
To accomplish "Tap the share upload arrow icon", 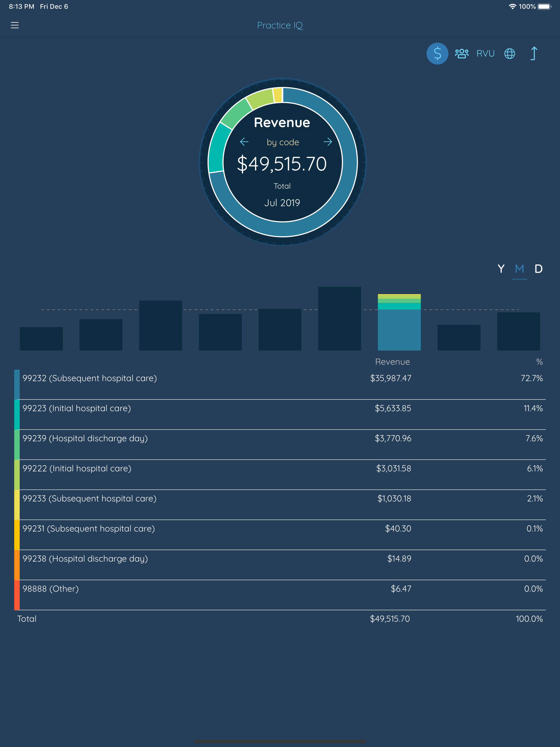I will click(534, 53).
